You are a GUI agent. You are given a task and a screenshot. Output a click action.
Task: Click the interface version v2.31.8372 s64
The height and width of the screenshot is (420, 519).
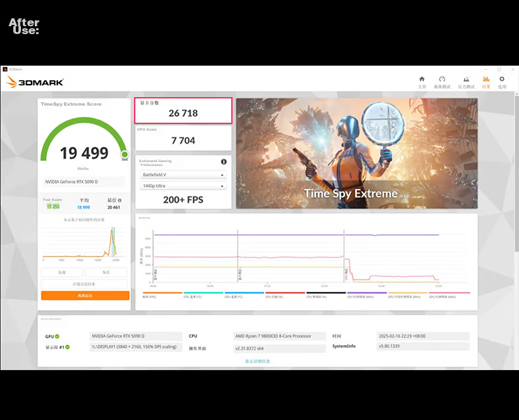[x=279, y=348]
